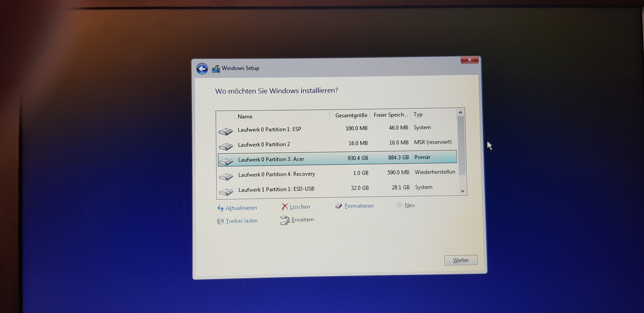The image size is (644, 313).
Task: Click the Neu star icon
Action: (400, 205)
